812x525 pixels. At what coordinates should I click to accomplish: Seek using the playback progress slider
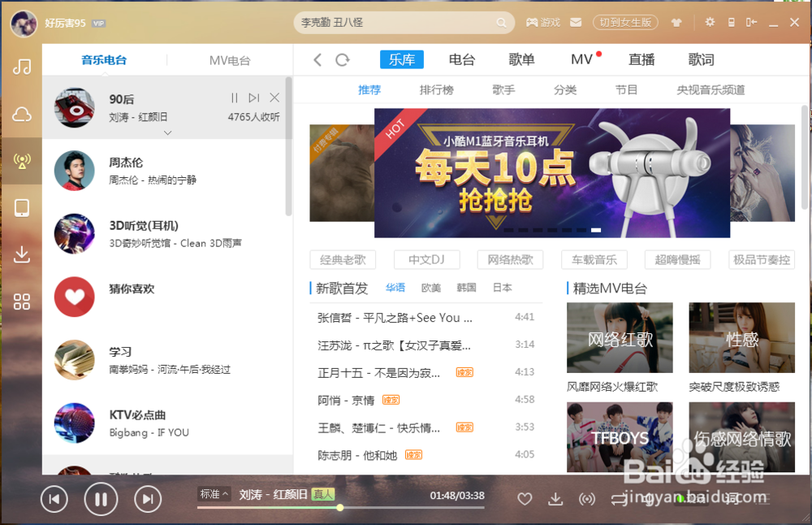[341, 507]
